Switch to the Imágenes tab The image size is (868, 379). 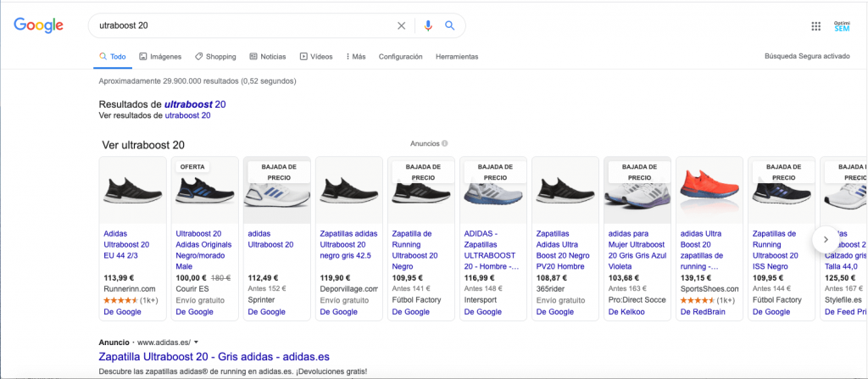point(160,57)
